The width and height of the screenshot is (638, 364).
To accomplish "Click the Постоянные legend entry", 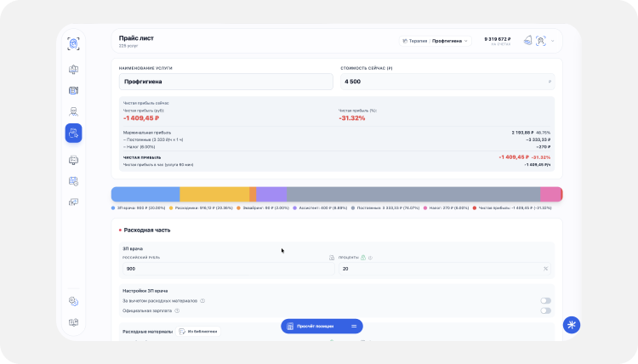I will 385,208.
